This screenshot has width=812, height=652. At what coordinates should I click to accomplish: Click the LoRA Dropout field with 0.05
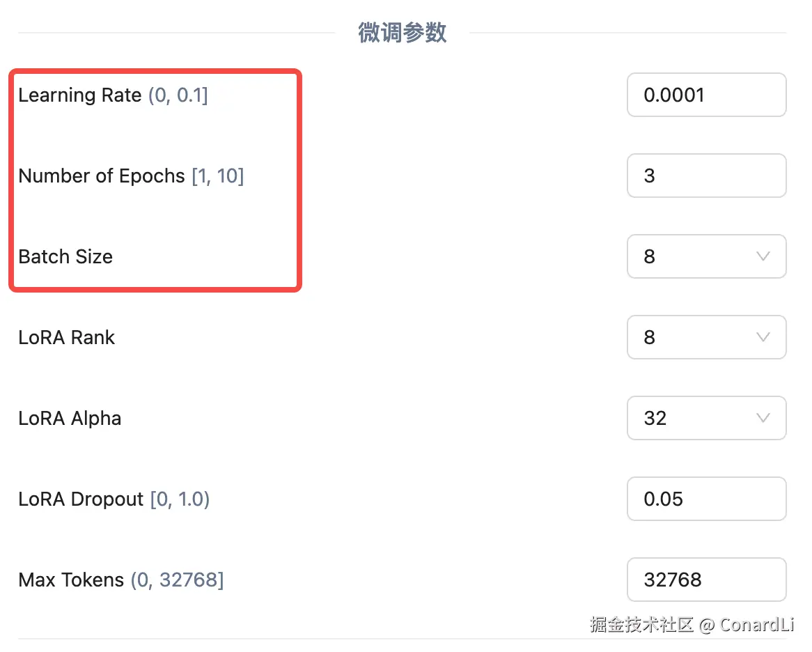tap(705, 499)
